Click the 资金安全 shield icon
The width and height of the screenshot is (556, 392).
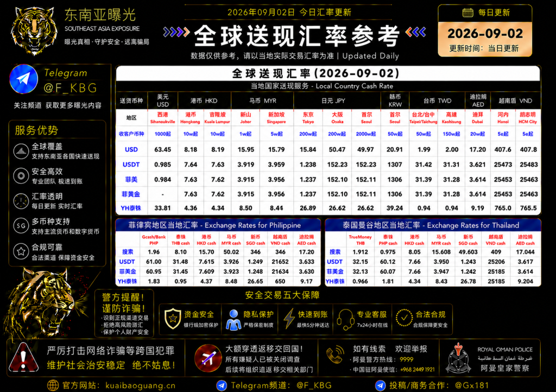(173, 318)
